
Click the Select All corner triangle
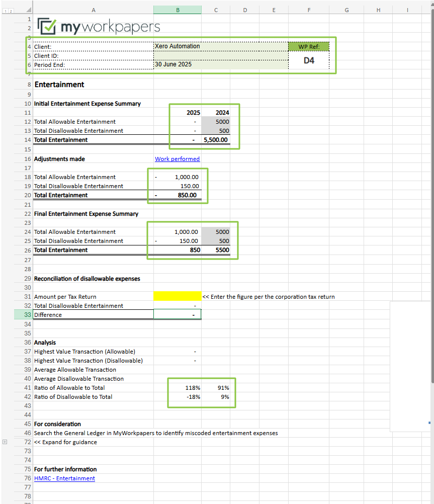[x=28, y=10]
